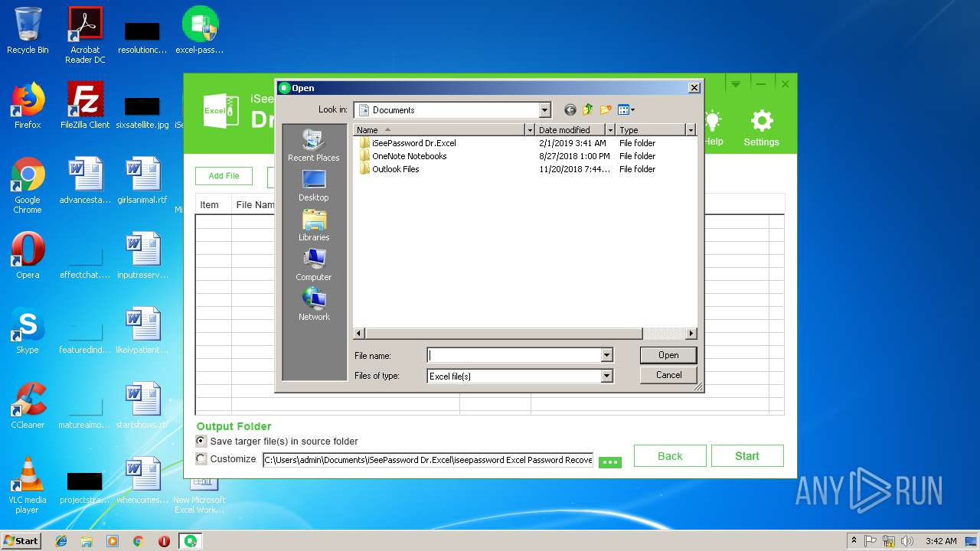Open Internet Explorer in taskbar
Viewport: 980px width, 551px height.
pos(61,541)
